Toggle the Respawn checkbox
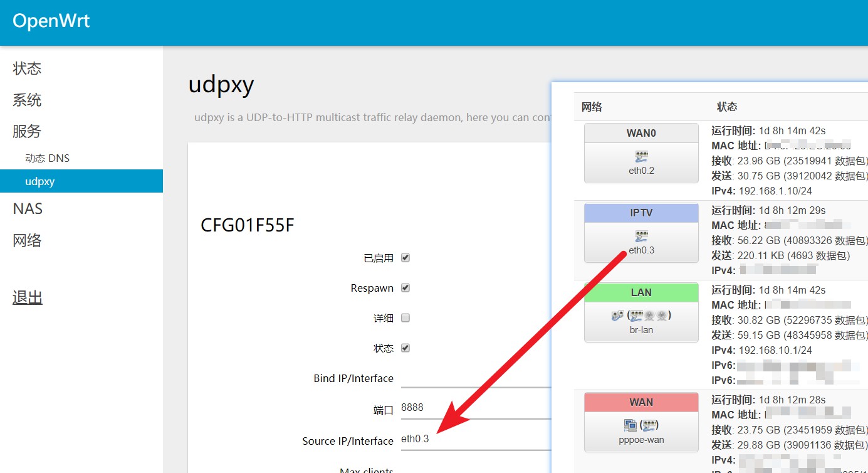 click(x=405, y=288)
